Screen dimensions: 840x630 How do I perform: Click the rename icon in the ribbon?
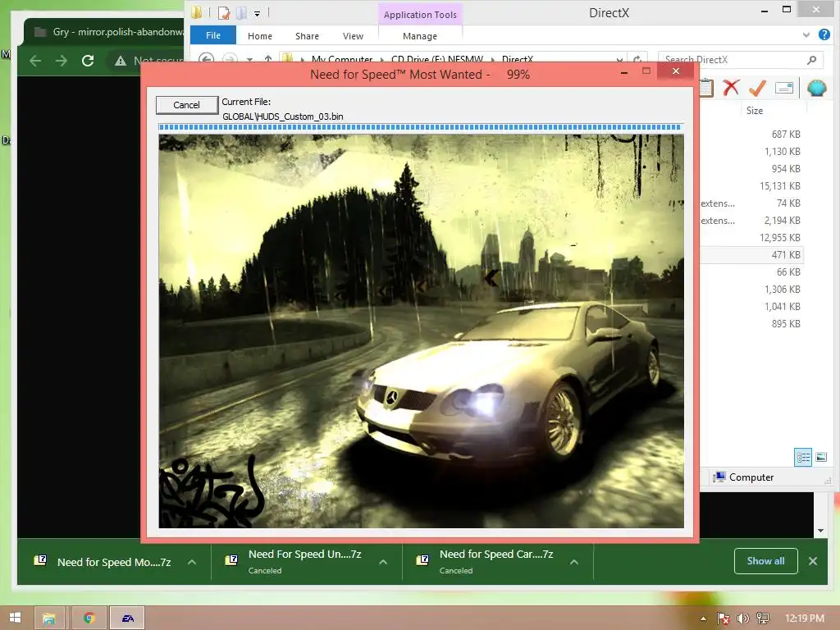tap(783, 87)
